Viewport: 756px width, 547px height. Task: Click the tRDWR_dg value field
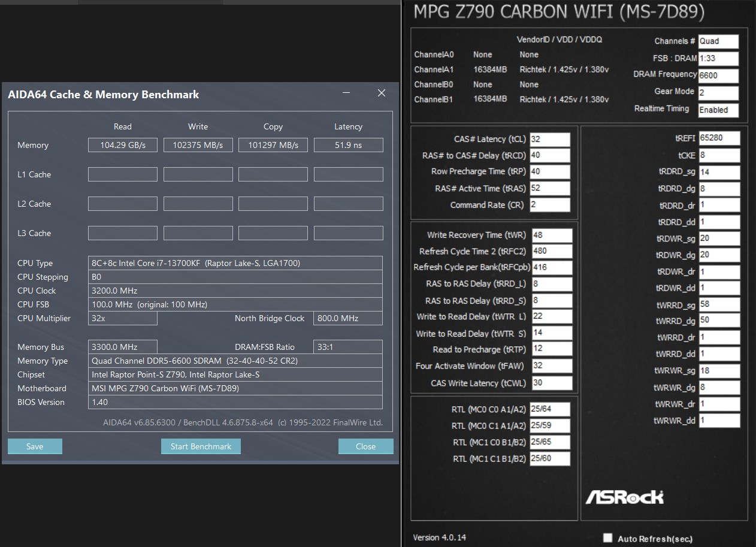pyautogui.click(x=719, y=255)
